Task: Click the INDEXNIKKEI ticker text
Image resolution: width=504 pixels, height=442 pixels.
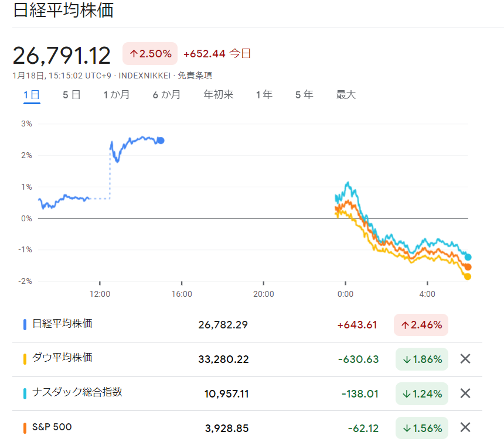Action: [x=145, y=76]
